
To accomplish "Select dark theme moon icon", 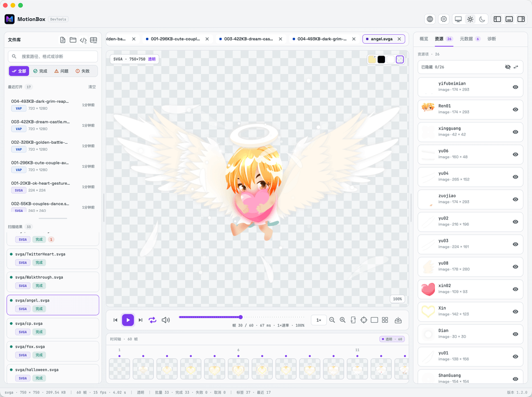I will click(482, 19).
